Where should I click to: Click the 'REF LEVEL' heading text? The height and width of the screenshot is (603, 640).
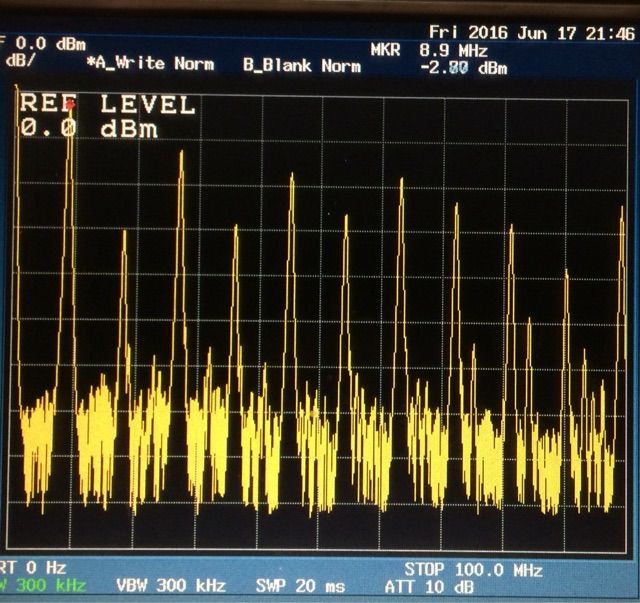(108, 104)
